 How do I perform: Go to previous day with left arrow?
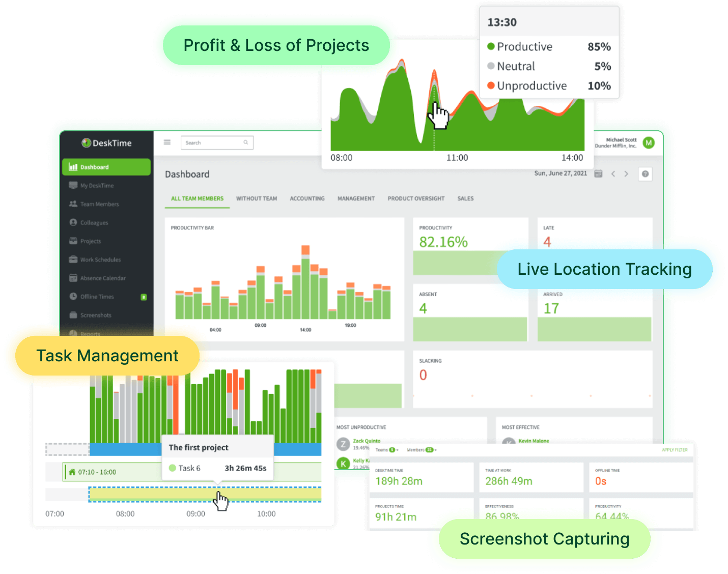click(613, 174)
